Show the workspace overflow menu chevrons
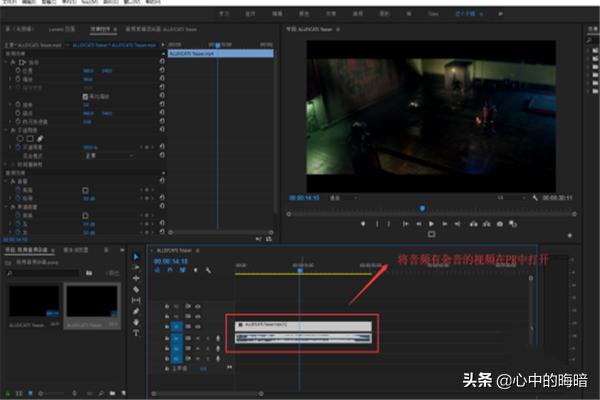 tap(500, 14)
